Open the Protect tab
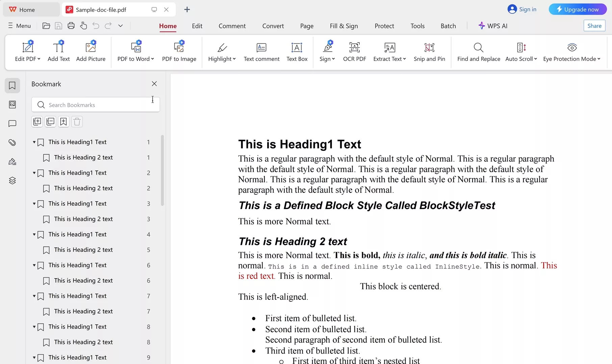Viewport: 612px width, 364px height. [384, 26]
